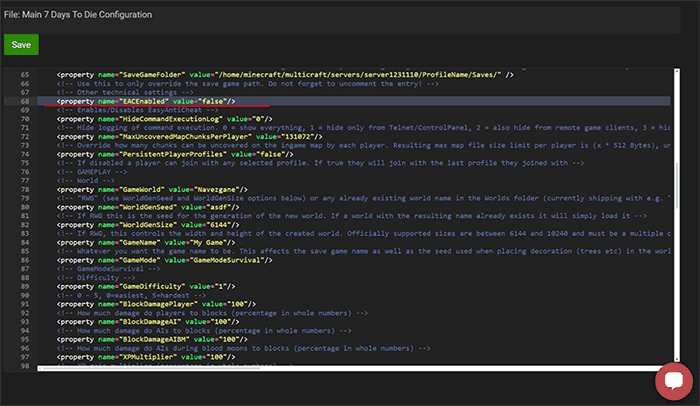Click the "Difficulty" comment line
This screenshot has height=406, width=700.
[96, 278]
